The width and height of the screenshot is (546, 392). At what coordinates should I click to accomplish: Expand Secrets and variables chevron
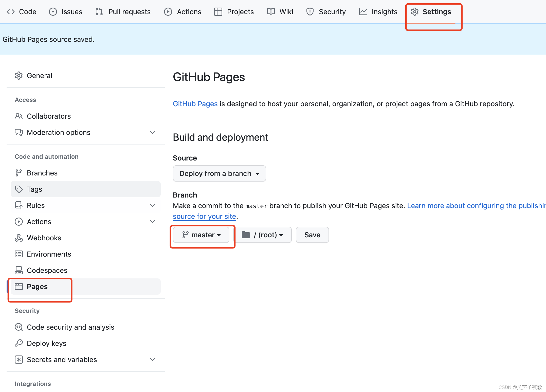(x=153, y=360)
